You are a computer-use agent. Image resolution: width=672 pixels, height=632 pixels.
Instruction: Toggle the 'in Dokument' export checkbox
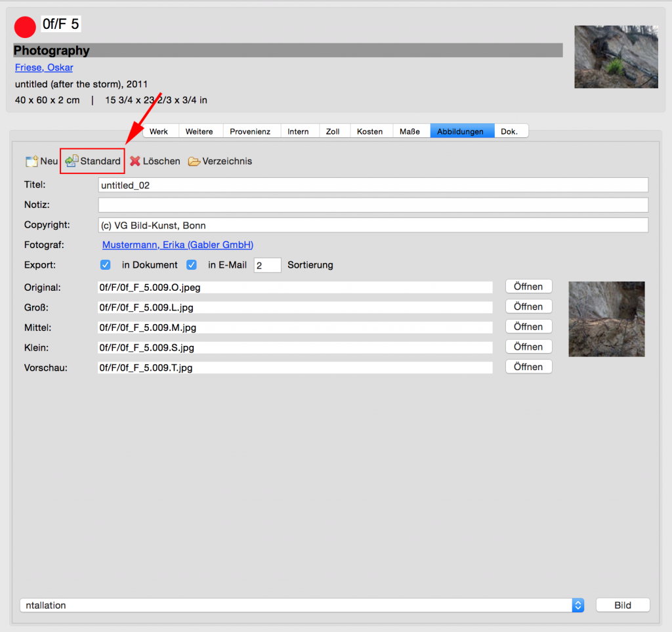tap(106, 264)
